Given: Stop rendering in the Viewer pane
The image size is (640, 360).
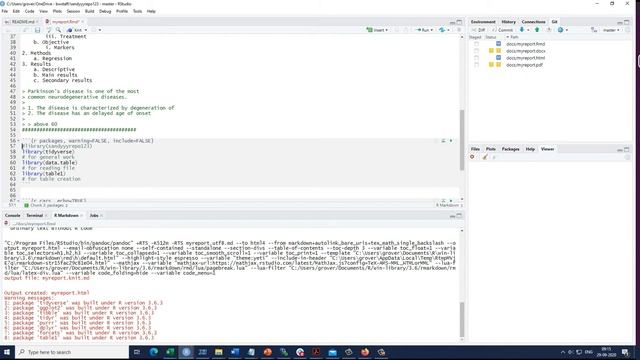Looking at the screenshot, I should (x=472, y=157).
